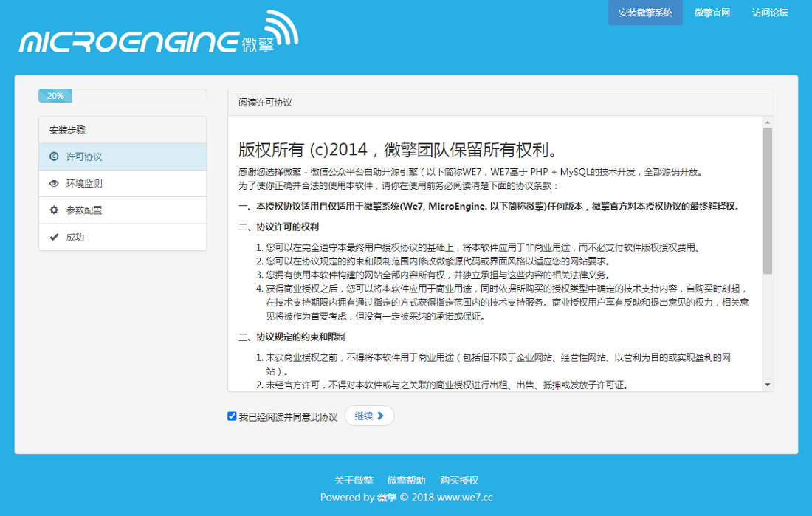
Task: Click the 微擎 link in Powered by footer
Action: click(x=387, y=498)
